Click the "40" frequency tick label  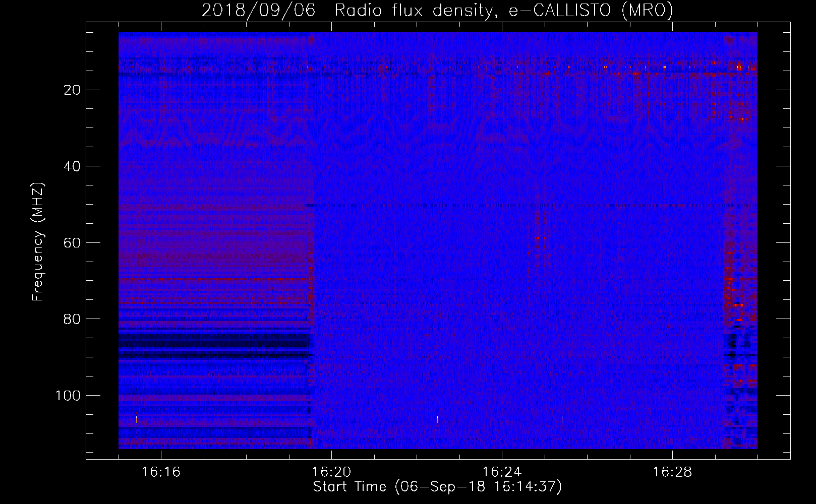[72, 166]
